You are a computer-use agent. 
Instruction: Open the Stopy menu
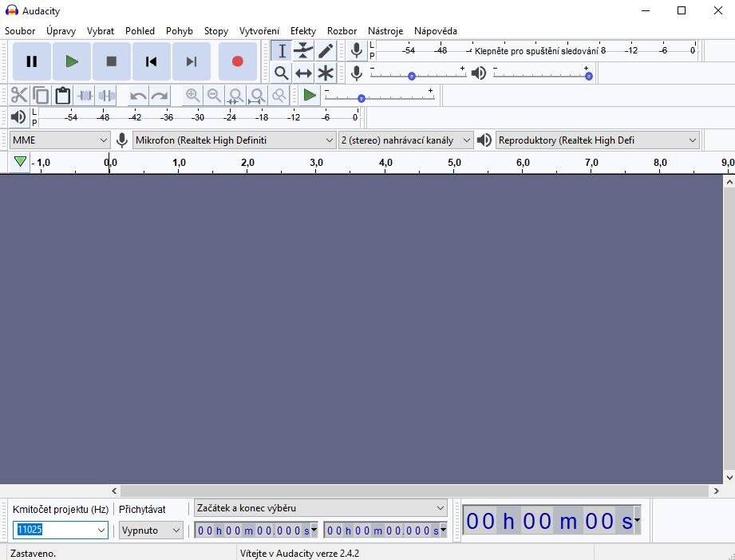click(216, 31)
